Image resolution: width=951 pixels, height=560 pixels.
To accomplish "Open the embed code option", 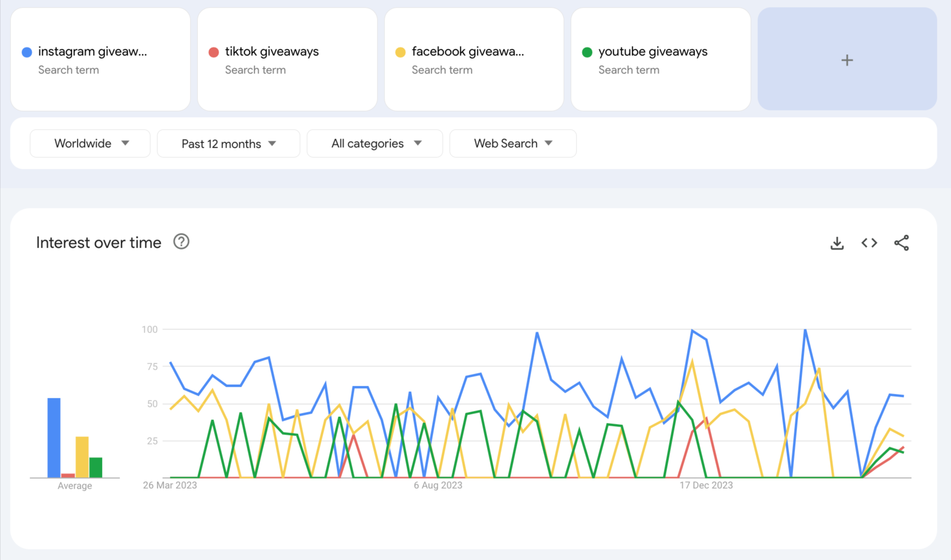I will pos(869,243).
